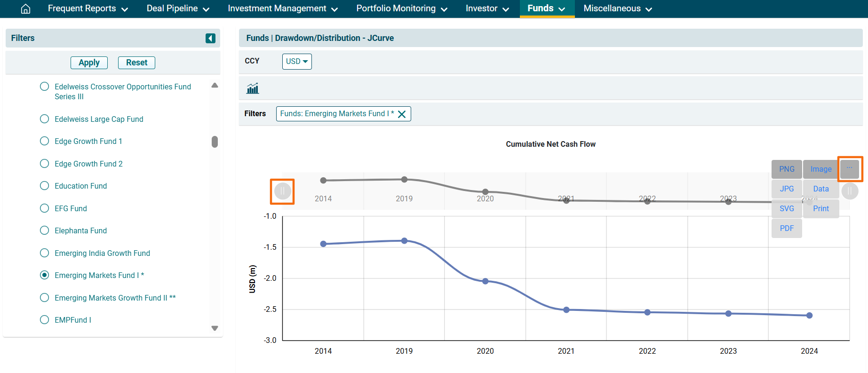Collapse the Filters panel with arrow icon
The width and height of the screenshot is (868, 373).
tap(210, 38)
